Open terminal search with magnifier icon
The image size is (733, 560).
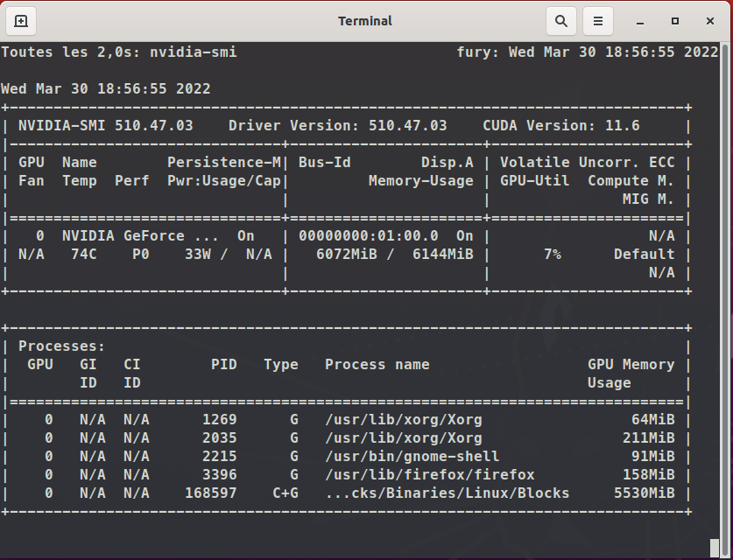(x=561, y=21)
